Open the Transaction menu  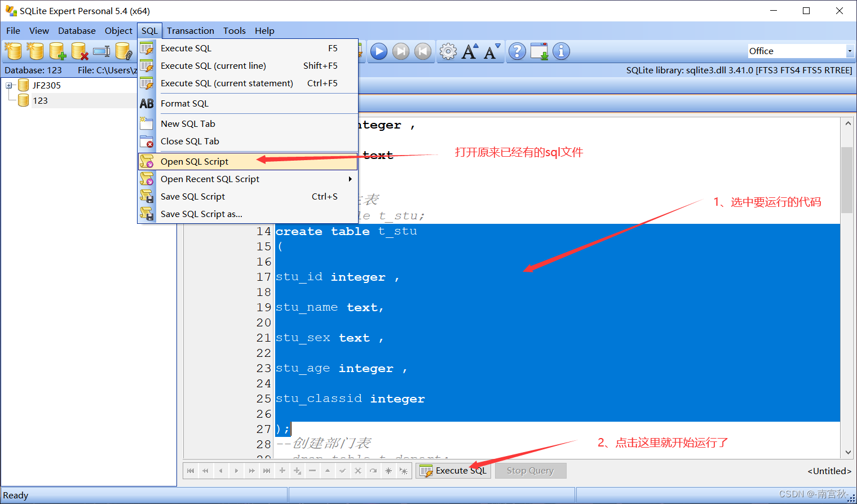190,30
